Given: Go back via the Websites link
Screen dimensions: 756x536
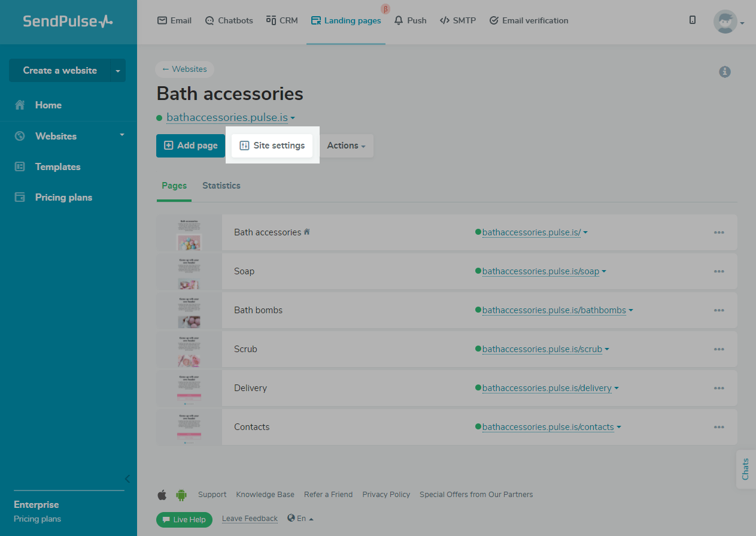Looking at the screenshot, I should (x=184, y=69).
